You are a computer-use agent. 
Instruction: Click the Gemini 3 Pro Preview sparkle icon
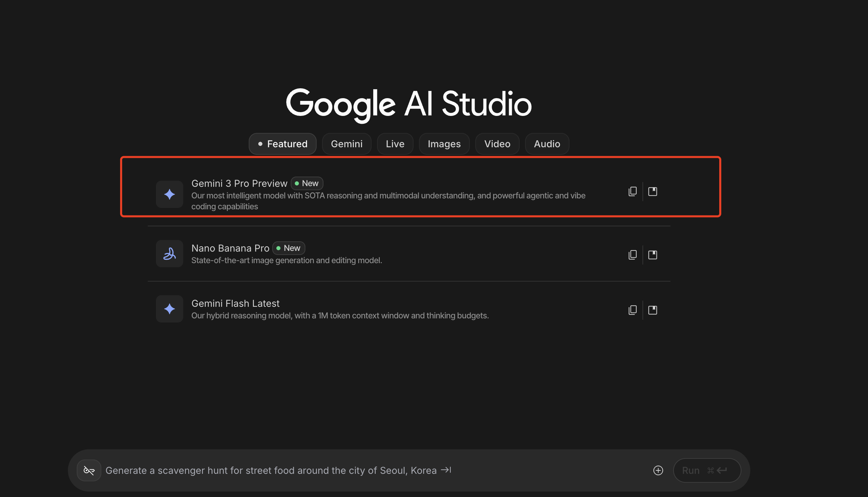point(170,194)
